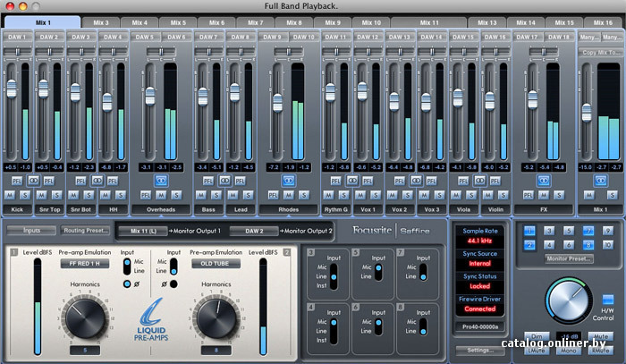Link Snr Bot and HH as stereo
Viewport: 626px width, 364px height.
pos(97,181)
